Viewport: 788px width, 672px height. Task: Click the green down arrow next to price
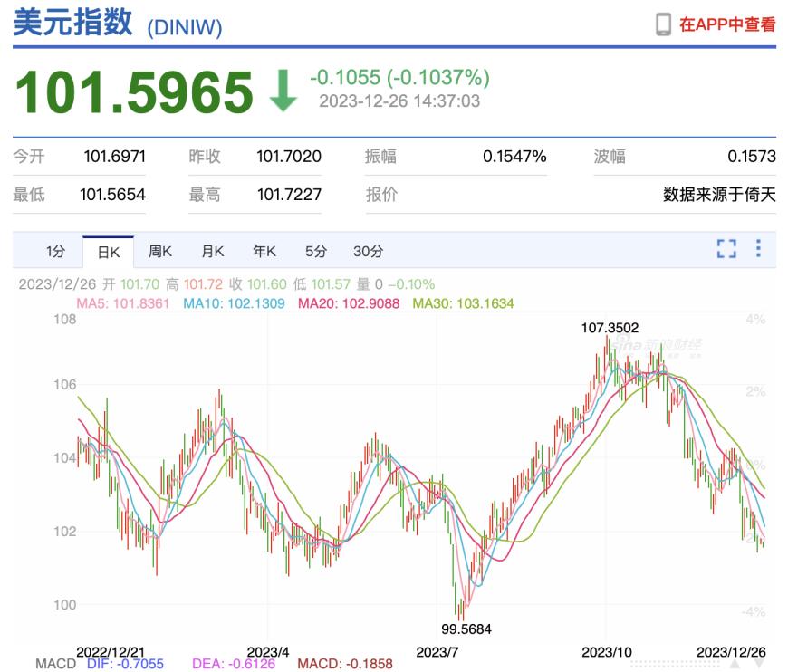(283, 91)
